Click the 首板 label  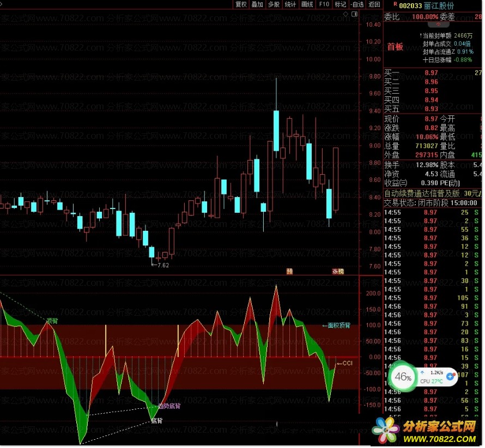click(395, 47)
